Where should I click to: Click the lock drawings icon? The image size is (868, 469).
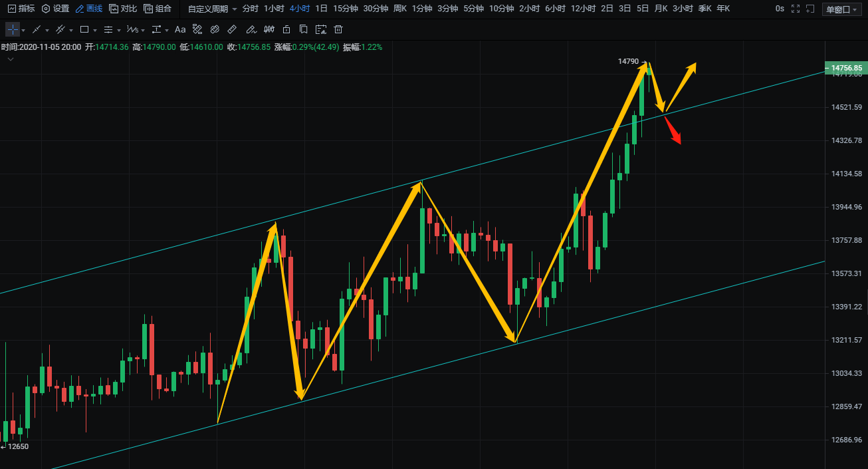coord(286,30)
